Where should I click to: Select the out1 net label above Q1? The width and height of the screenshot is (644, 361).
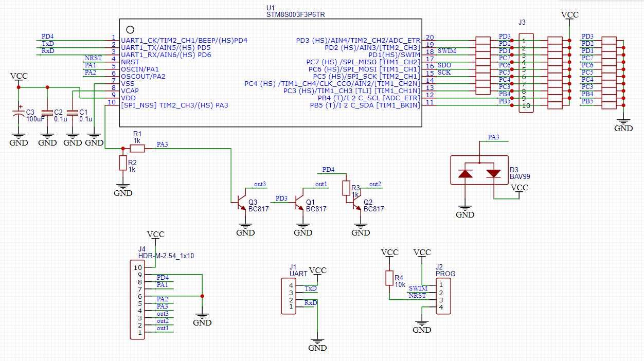(x=321, y=184)
